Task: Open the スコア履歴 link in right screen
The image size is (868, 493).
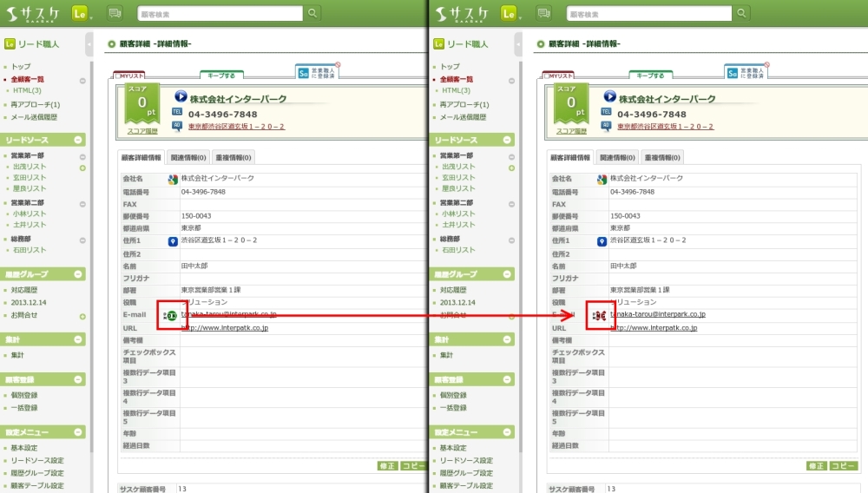Action: click(570, 131)
